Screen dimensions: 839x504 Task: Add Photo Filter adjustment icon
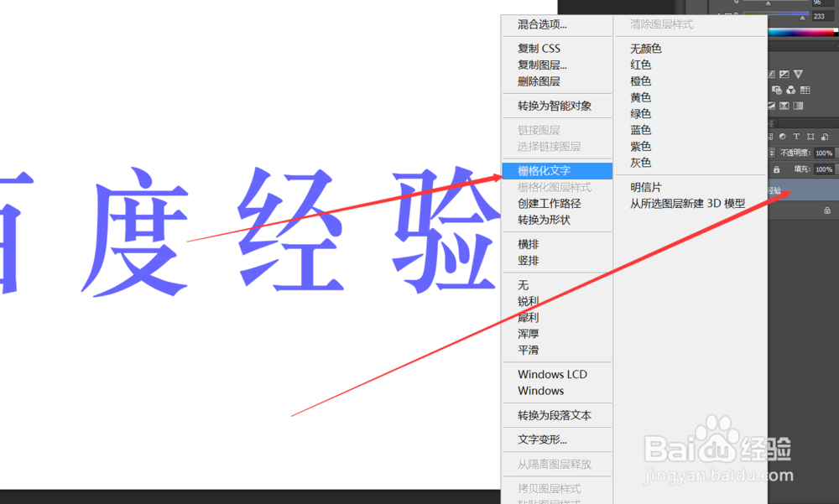click(776, 90)
